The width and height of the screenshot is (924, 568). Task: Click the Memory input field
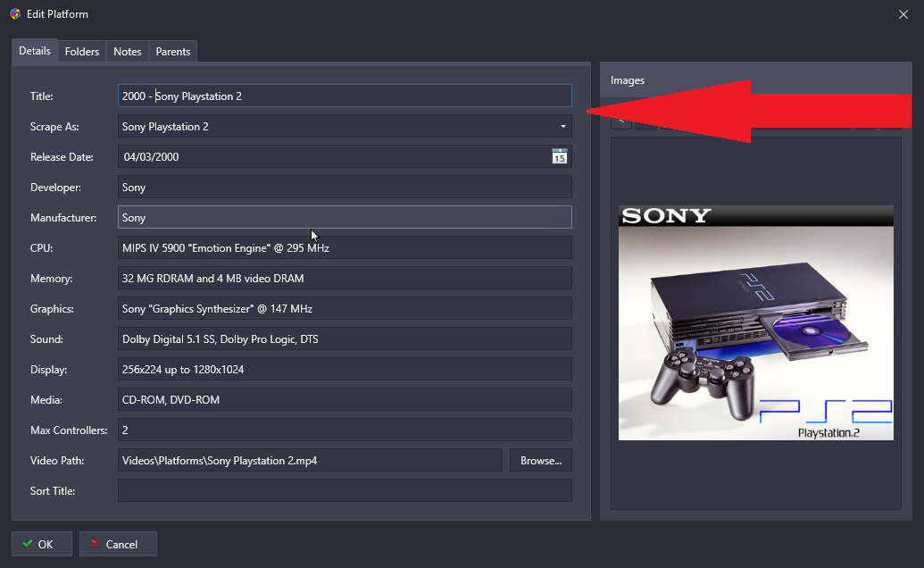click(x=345, y=278)
